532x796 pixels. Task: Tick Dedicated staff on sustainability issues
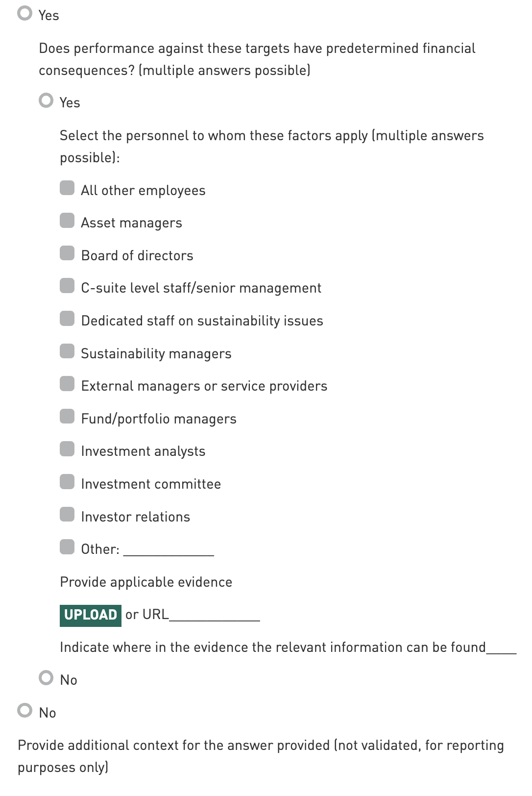click(x=67, y=319)
